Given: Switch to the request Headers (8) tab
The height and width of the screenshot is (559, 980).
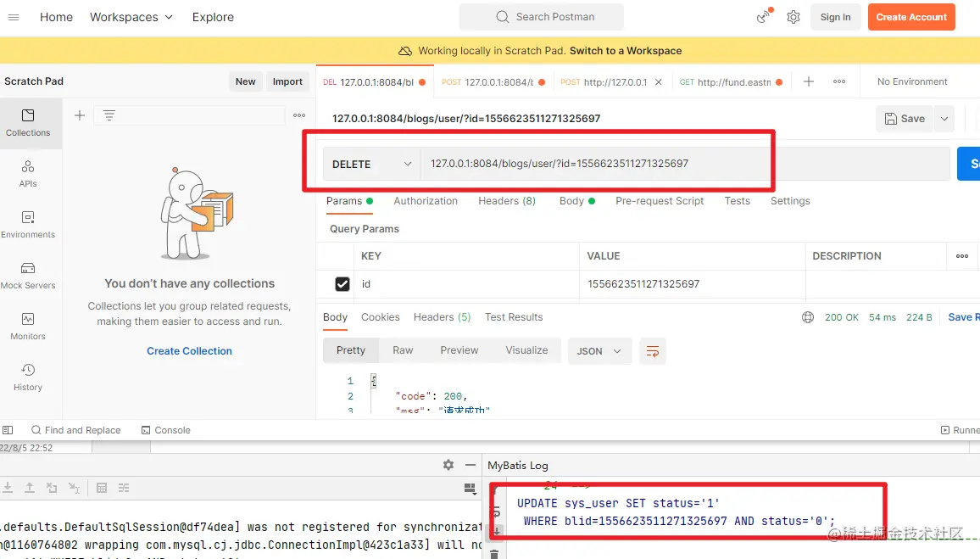Looking at the screenshot, I should 507,201.
